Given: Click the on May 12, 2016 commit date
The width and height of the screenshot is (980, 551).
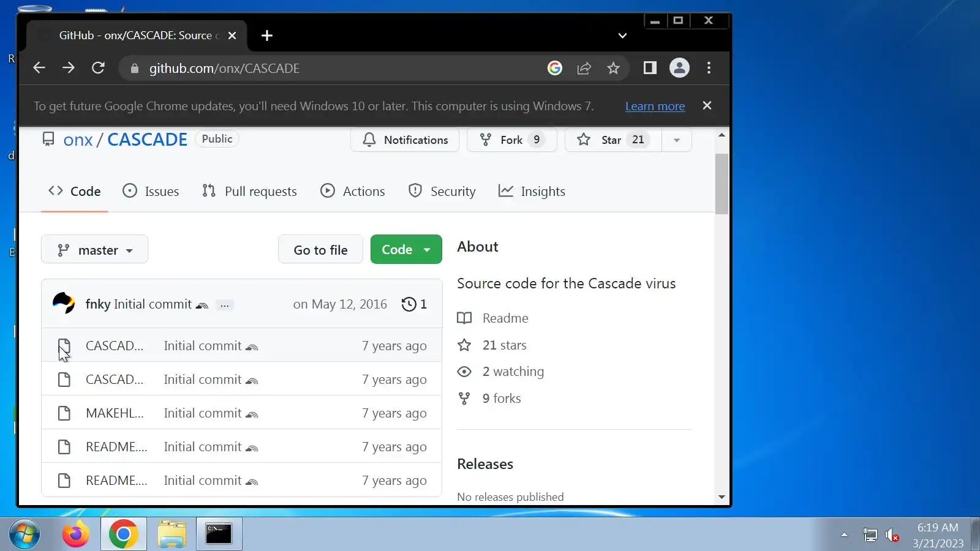Looking at the screenshot, I should coord(340,304).
